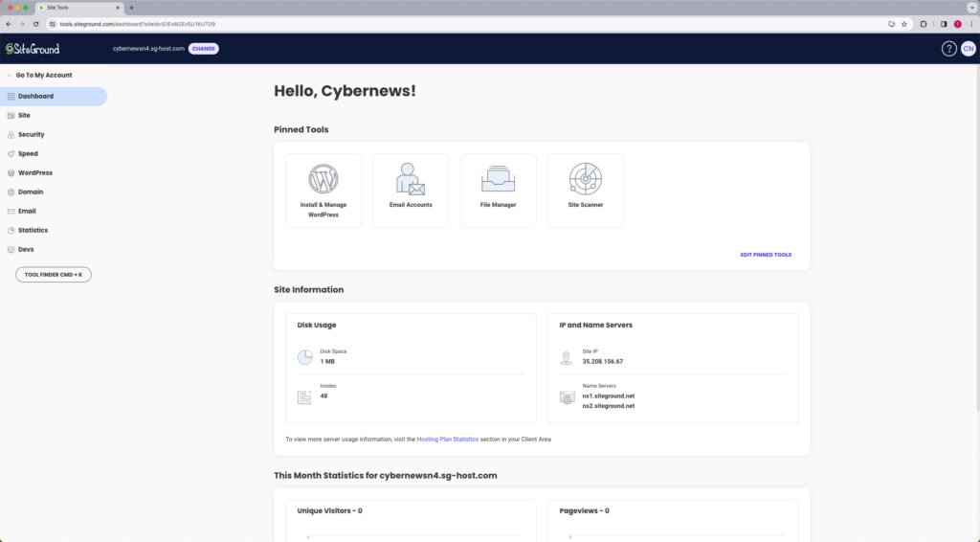The image size is (980, 542).
Task: Open the Hosting Plan Statistics link
Action: [x=448, y=440]
